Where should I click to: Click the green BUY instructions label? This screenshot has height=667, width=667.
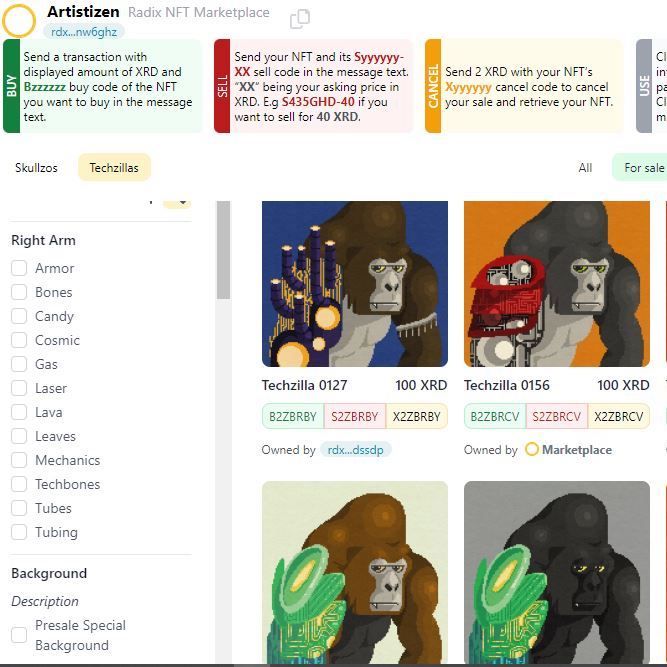(11, 86)
